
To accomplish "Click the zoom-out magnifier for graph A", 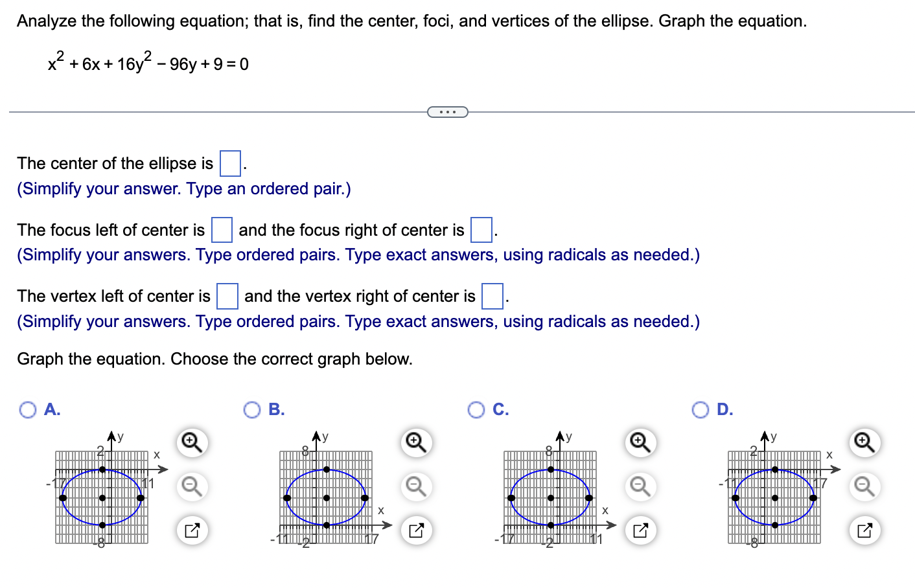I will coord(192,486).
